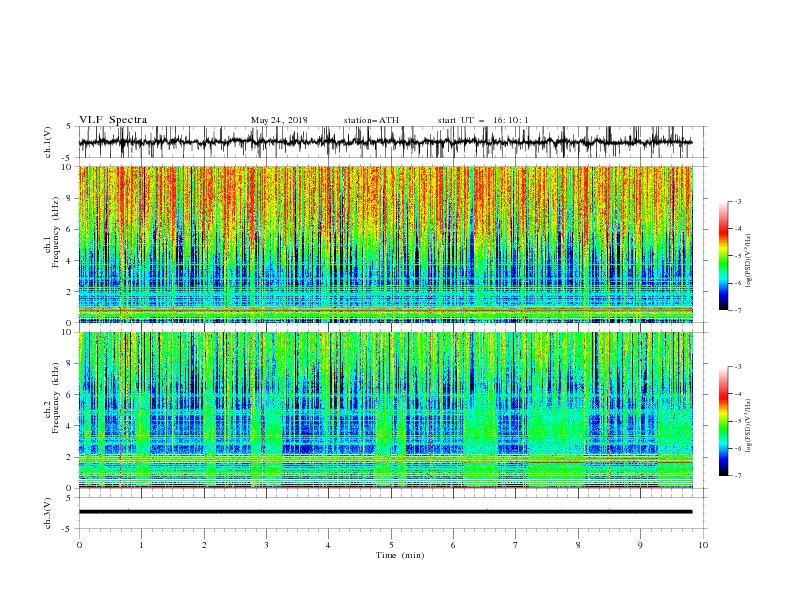The height and width of the screenshot is (612, 792).
Task: Click the "VLF Spectra" plot title
Action: (x=113, y=120)
